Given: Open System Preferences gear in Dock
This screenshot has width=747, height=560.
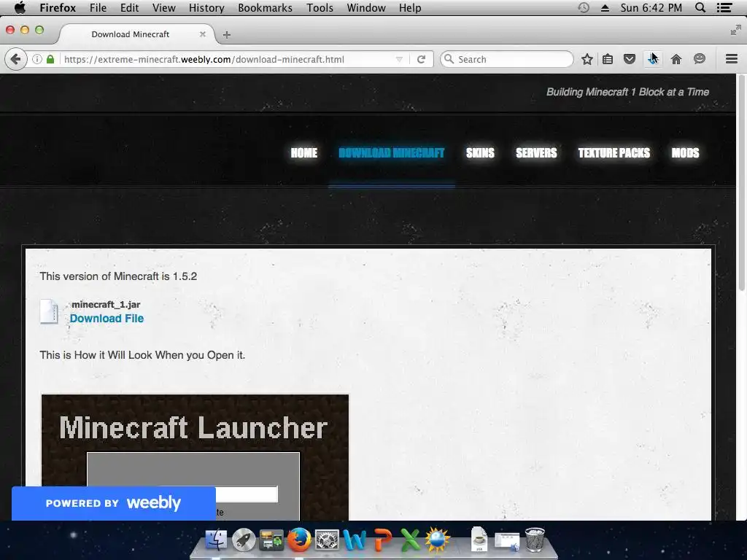Looking at the screenshot, I should tap(327, 540).
